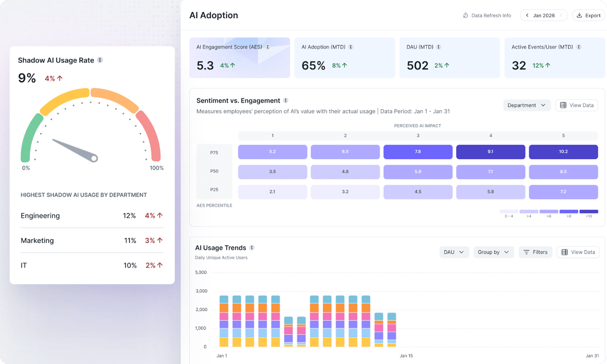Screen dimensions: 607x364
Task: Click the download icon on the Export button
Action: point(580,15)
